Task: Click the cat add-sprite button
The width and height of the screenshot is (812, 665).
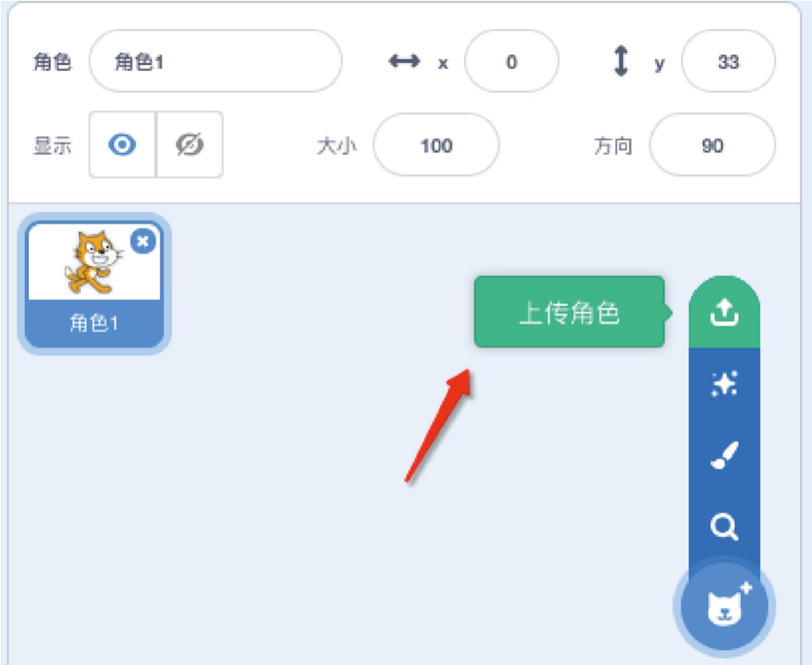Action: [x=724, y=606]
